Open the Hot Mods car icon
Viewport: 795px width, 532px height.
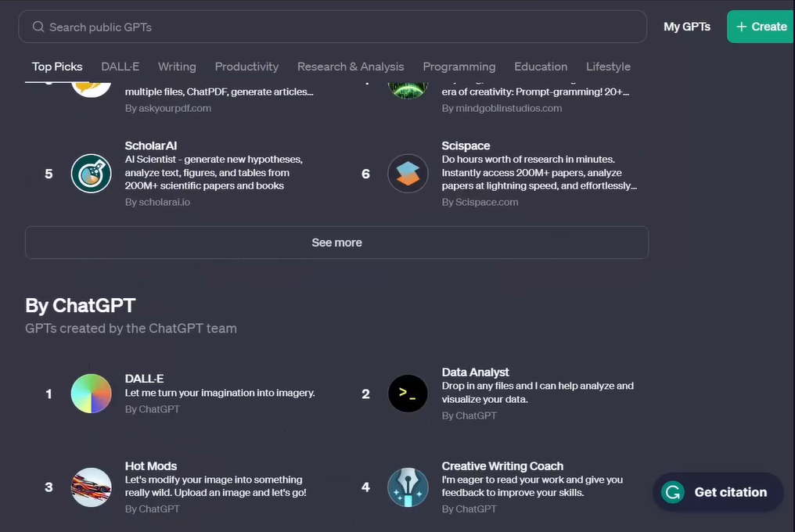(x=92, y=487)
